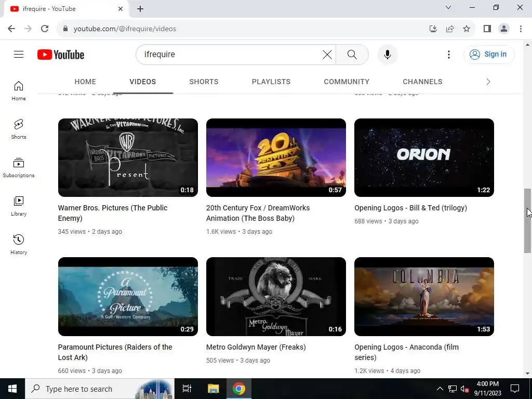Open the Chrome profile avatar
532x399 pixels.
click(504, 29)
